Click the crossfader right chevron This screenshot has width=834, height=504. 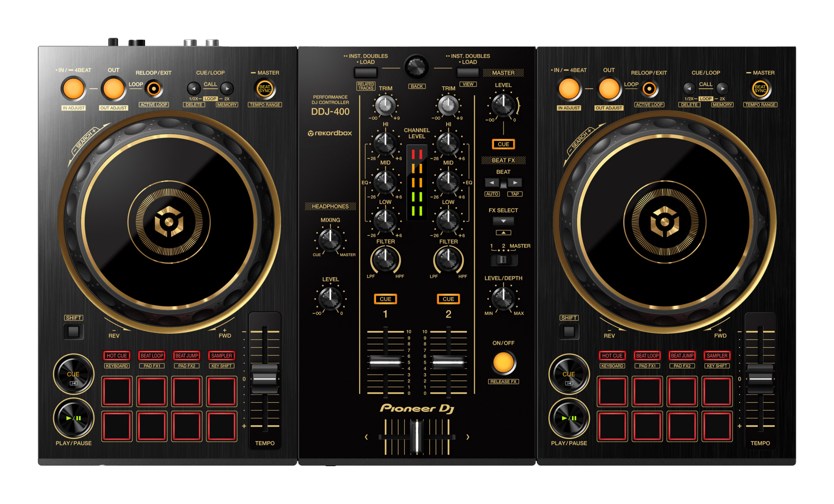click(x=468, y=437)
